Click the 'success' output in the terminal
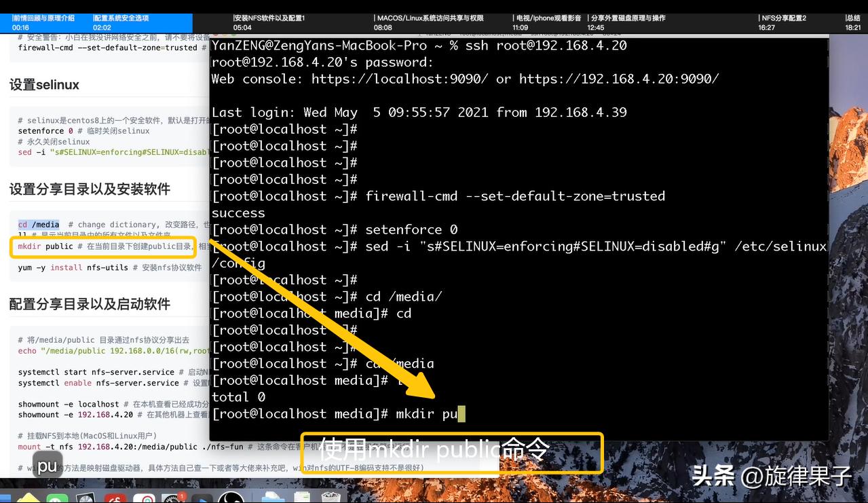868x503 pixels. coord(238,212)
